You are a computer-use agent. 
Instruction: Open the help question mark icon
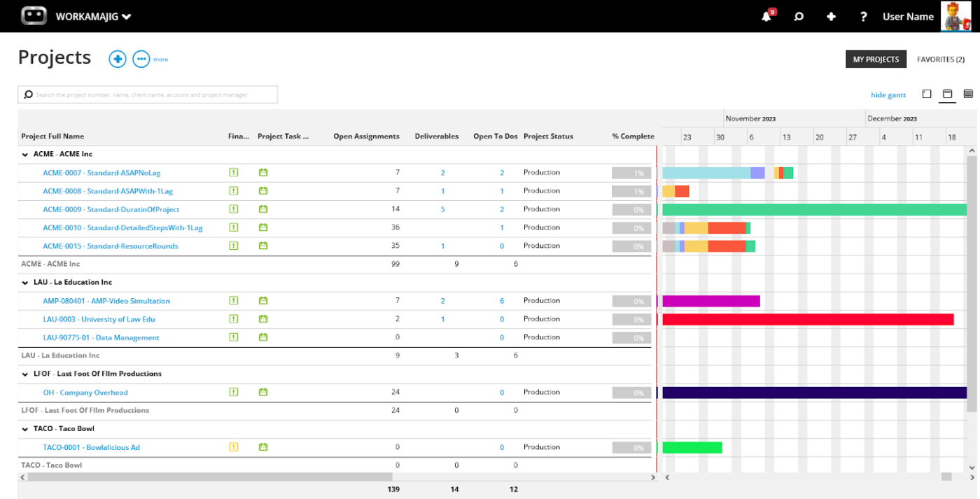(x=864, y=17)
